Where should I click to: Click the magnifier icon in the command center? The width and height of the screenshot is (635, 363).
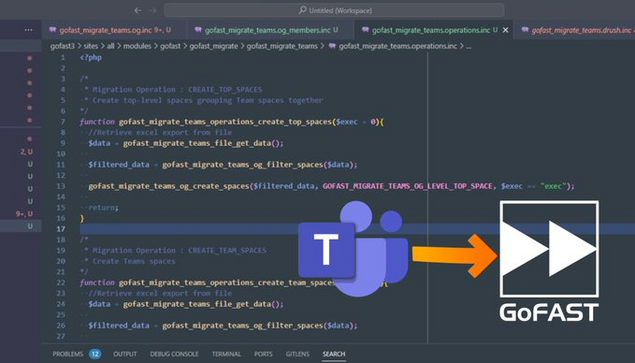[x=303, y=10]
